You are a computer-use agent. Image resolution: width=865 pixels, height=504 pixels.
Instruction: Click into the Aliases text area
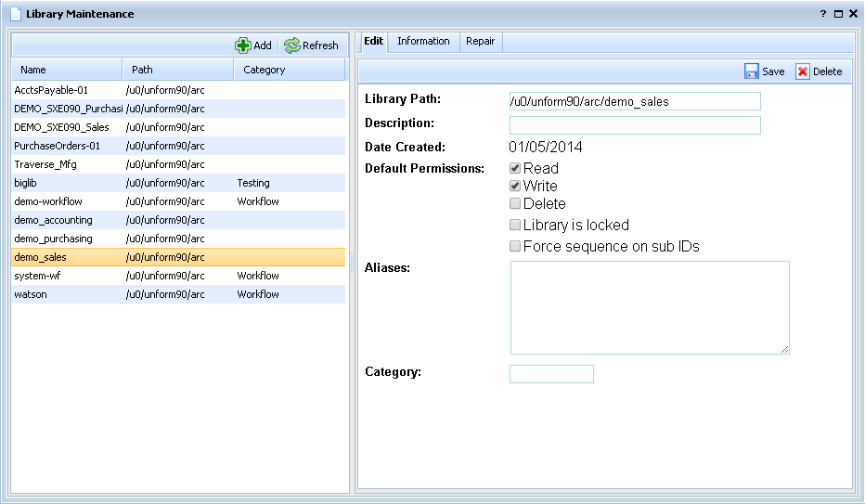coord(649,307)
